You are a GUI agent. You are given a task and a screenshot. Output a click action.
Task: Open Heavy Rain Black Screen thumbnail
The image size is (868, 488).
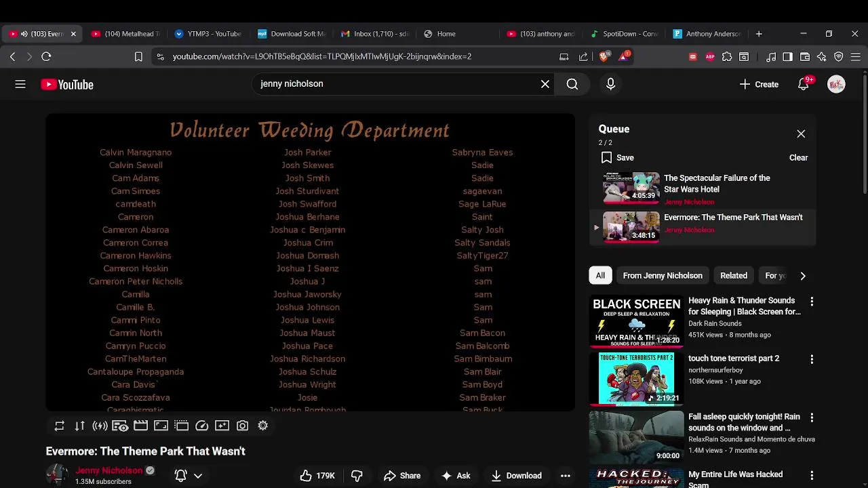point(636,321)
